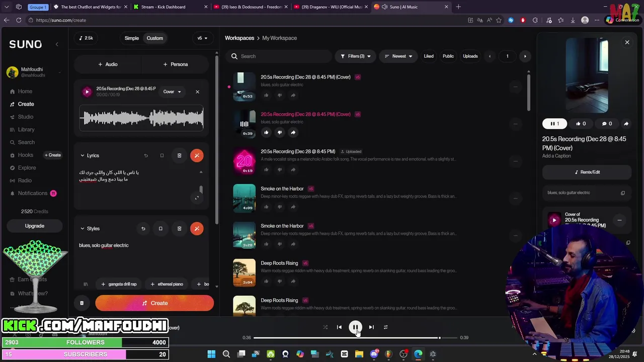Clear styles with the trash icon

[x=179, y=228]
